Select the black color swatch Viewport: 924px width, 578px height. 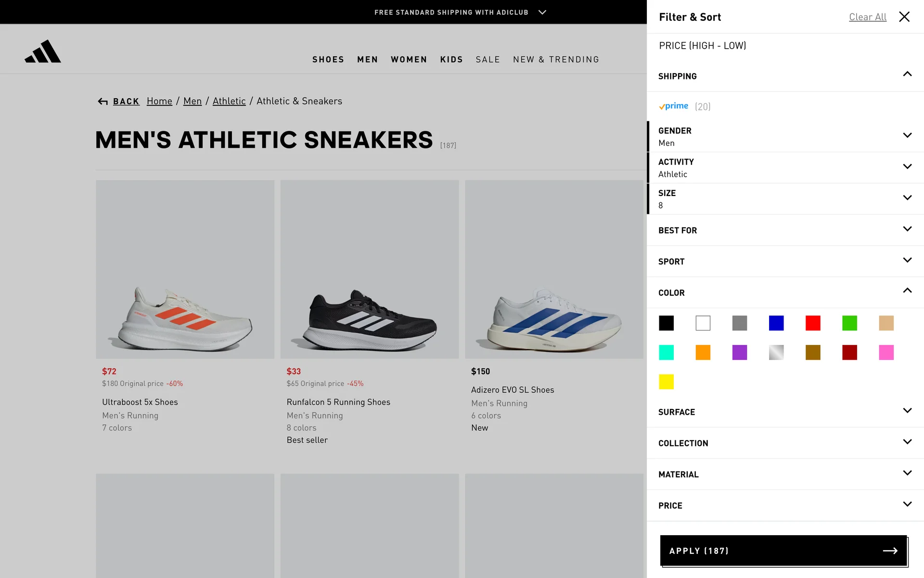[666, 323]
